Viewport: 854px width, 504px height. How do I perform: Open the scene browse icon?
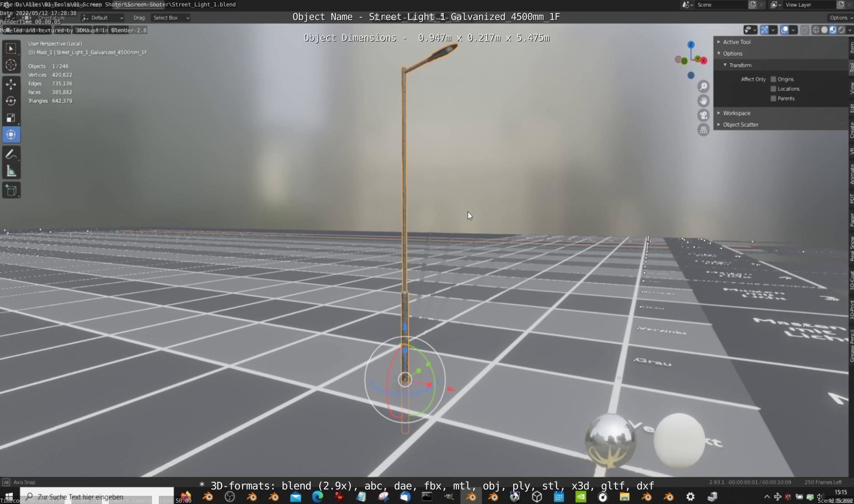click(687, 5)
